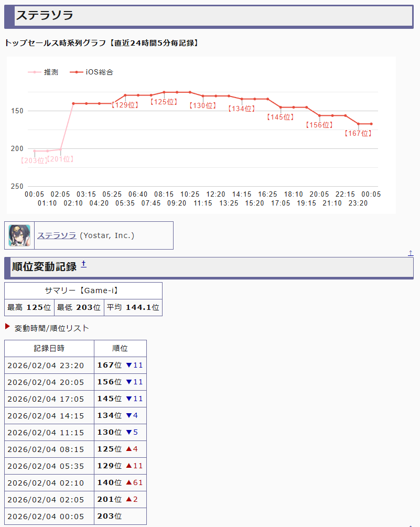Click the 平均 144.1位 summary cell
The image size is (420, 527).
coord(133,307)
